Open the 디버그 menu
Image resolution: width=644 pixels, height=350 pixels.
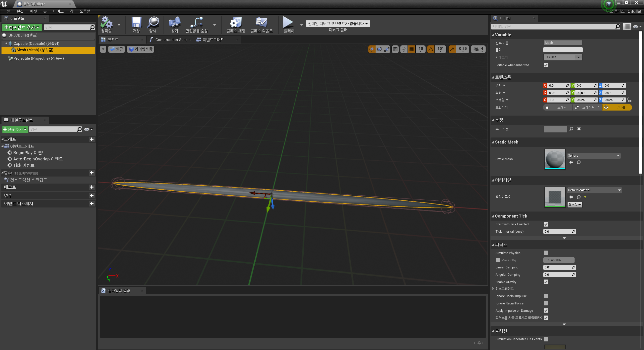pyautogui.click(x=58, y=11)
